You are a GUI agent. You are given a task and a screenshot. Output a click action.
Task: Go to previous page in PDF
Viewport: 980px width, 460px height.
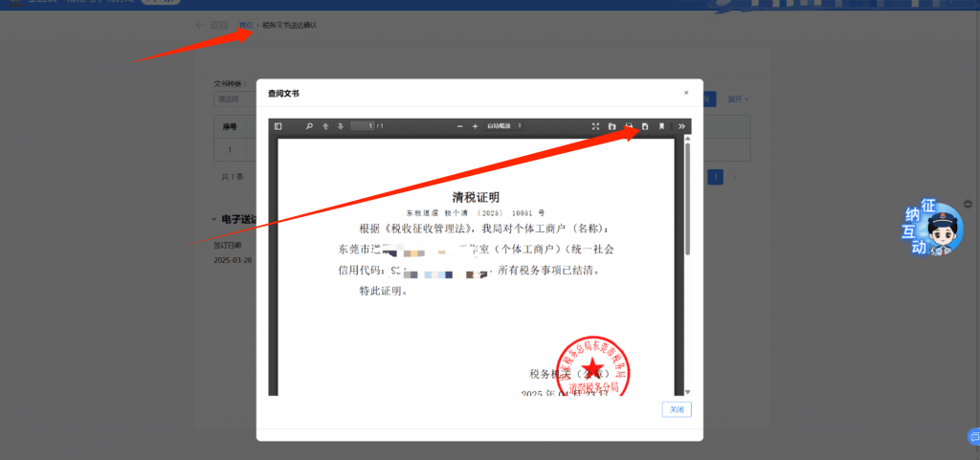(325, 126)
